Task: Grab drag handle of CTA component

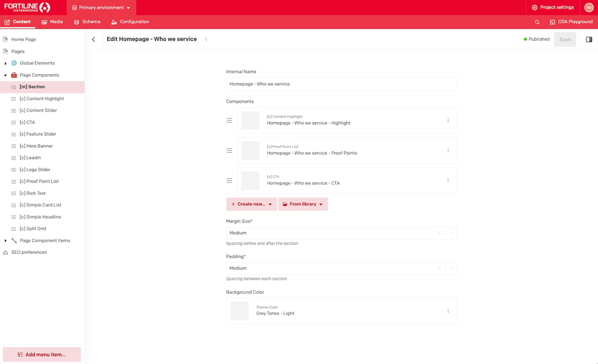Action: coord(229,181)
